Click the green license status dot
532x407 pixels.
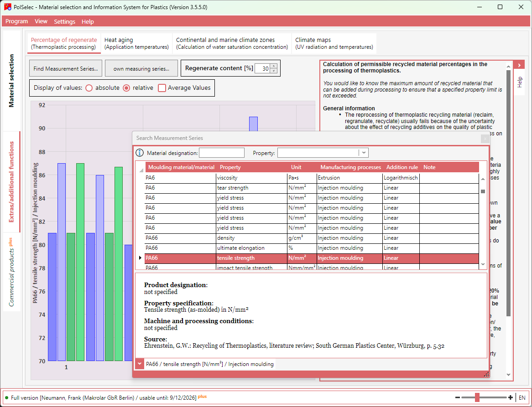pos(7,397)
